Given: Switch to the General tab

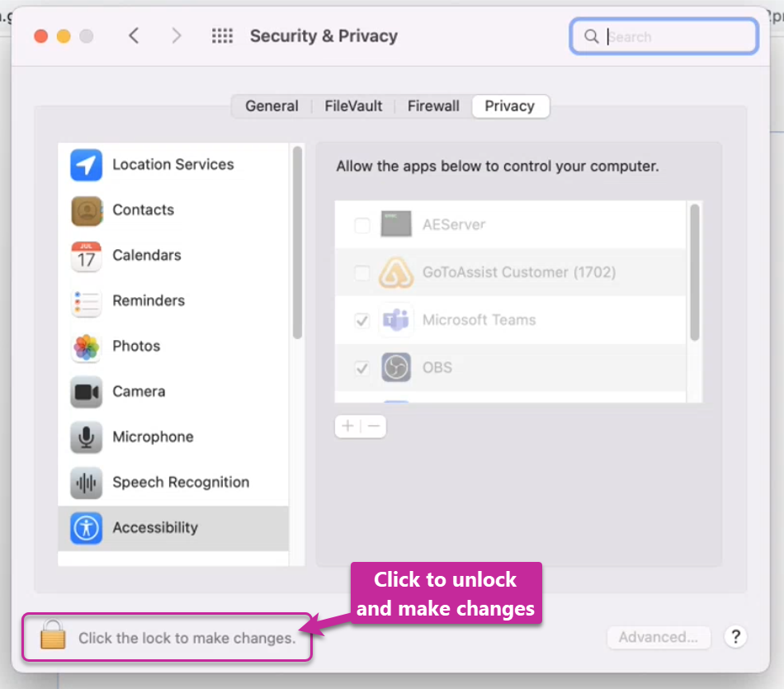Looking at the screenshot, I should click(272, 106).
